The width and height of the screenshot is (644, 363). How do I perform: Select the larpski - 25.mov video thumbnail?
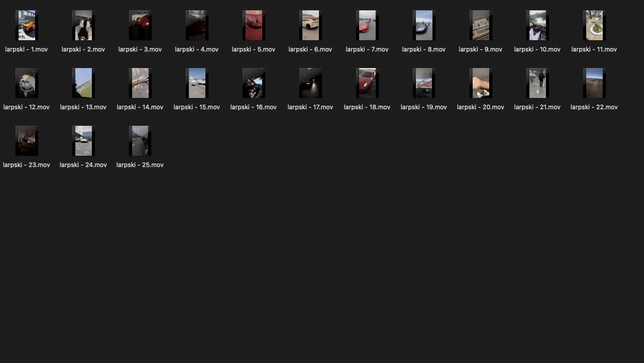[140, 141]
